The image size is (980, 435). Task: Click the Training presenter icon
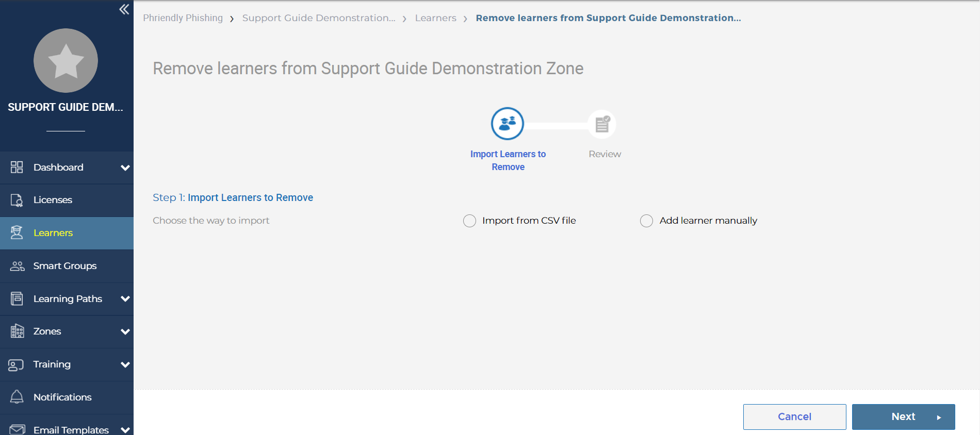tap(16, 365)
